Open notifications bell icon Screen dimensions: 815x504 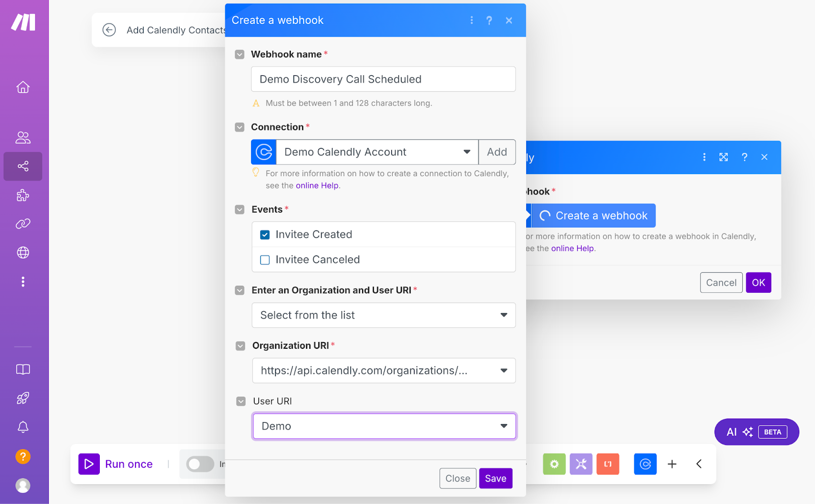point(23,427)
